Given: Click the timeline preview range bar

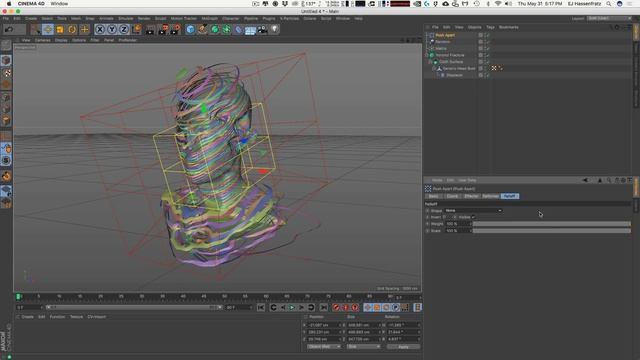Looking at the screenshot, I should [x=134, y=307].
